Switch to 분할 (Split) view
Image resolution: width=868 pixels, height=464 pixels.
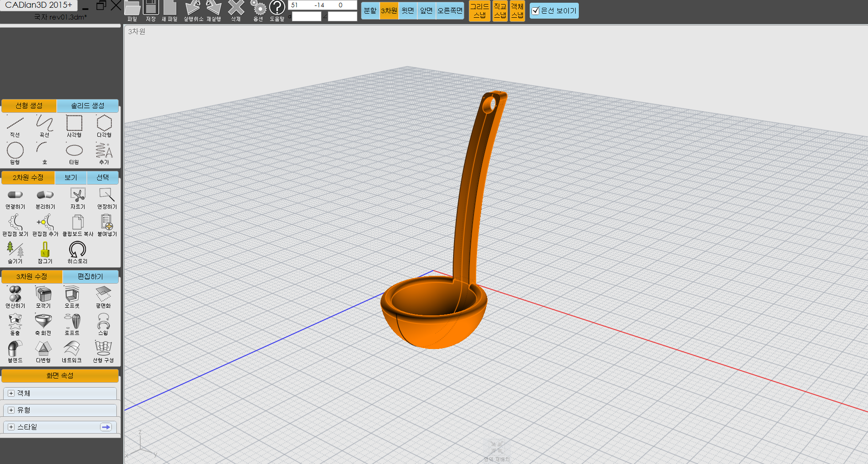point(370,10)
